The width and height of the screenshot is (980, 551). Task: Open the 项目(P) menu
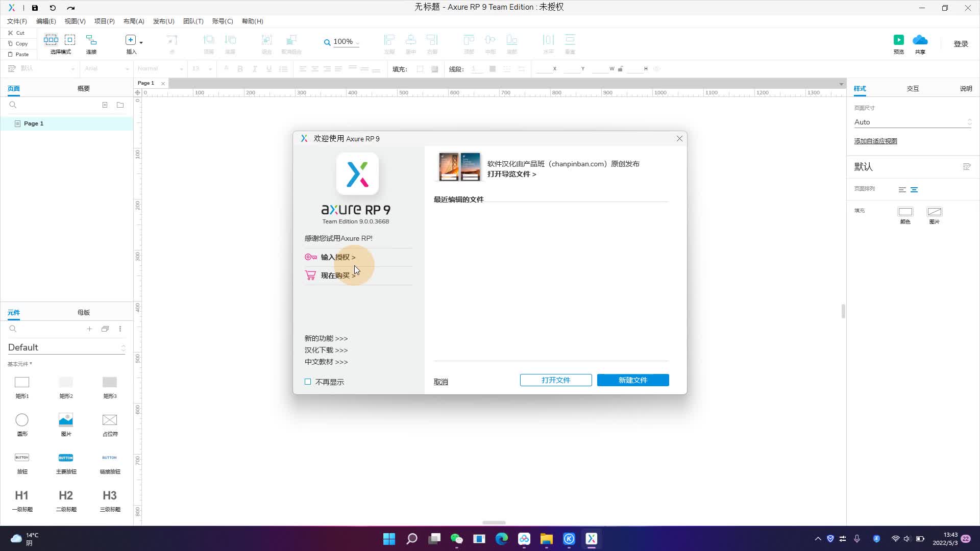click(104, 21)
